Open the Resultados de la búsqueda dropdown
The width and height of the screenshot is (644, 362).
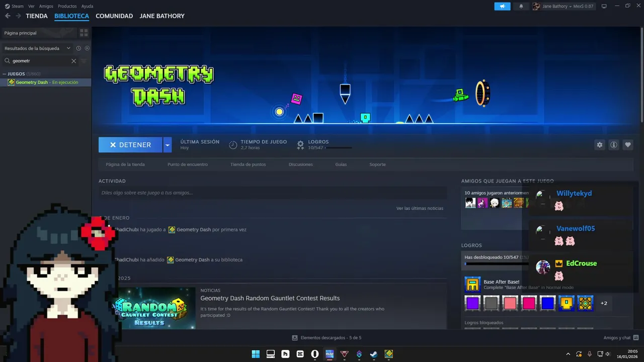tap(37, 48)
